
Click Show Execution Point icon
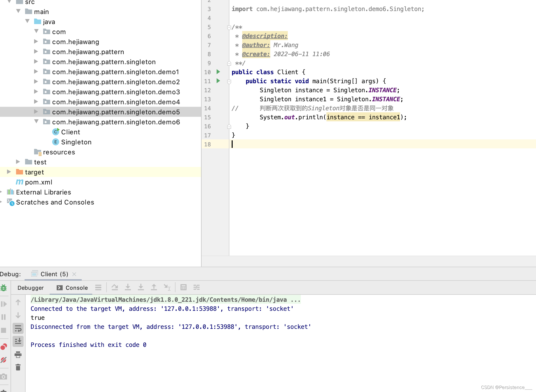point(98,287)
